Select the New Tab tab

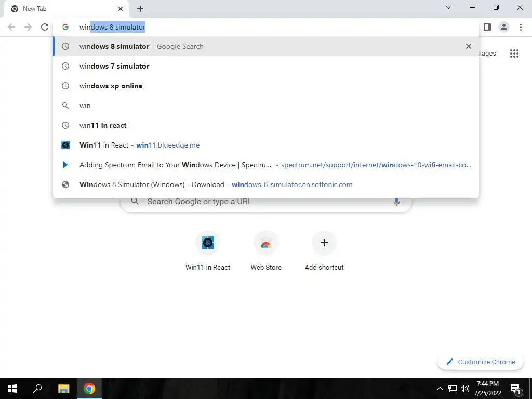66,9
